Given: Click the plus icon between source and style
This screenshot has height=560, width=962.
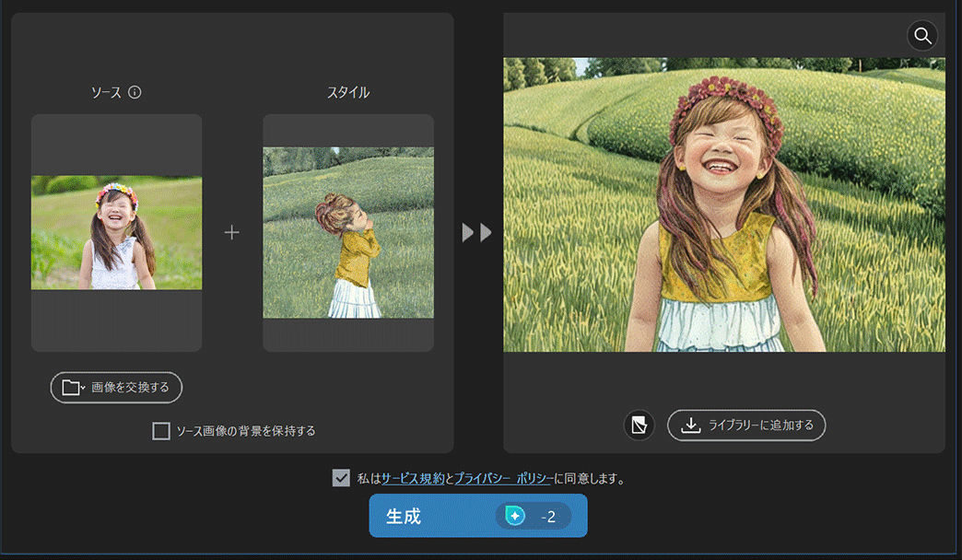Looking at the screenshot, I should point(231,233).
